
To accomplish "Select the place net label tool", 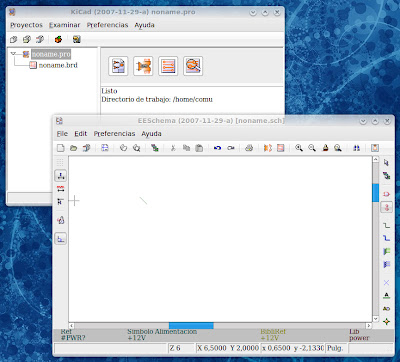I will tap(386, 296).
